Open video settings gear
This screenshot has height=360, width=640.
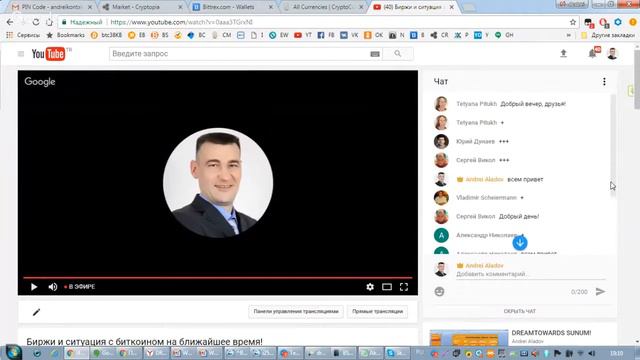pyautogui.click(x=370, y=287)
